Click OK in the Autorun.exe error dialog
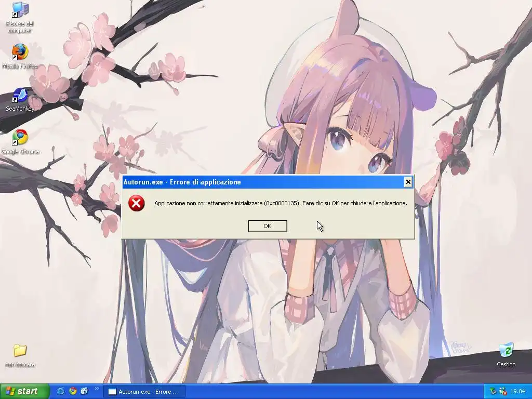Image resolution: width=532 pixels, height=399 pixels. (268, 226)
